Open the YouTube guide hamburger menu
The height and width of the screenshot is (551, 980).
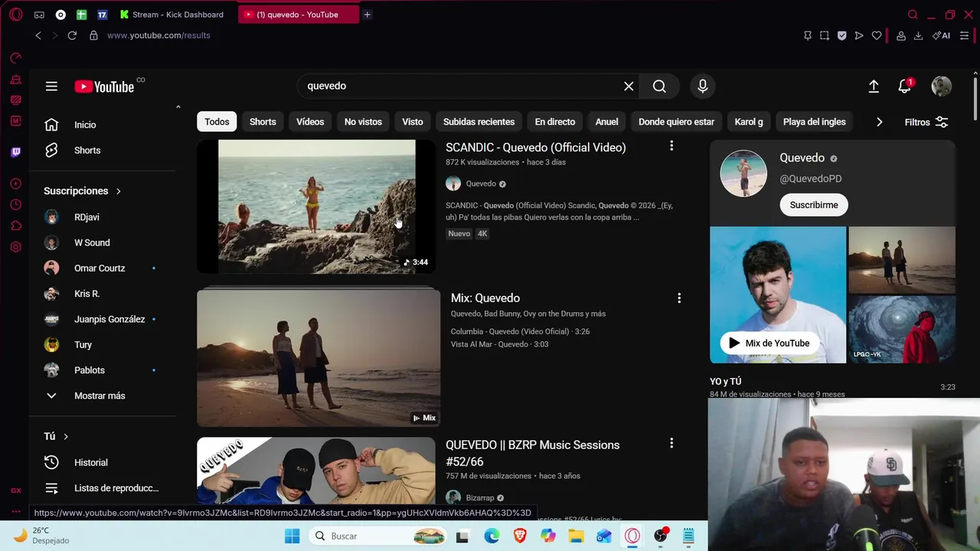pos(51,86)
